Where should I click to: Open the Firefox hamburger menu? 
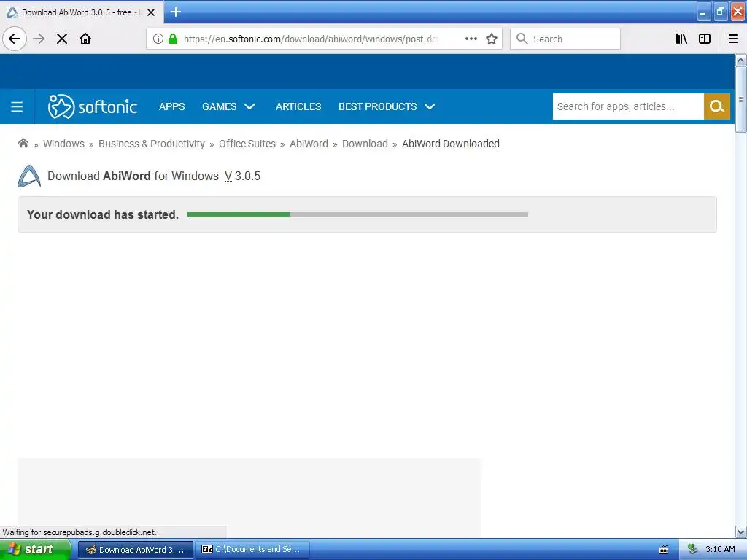[x=733, y=39]
